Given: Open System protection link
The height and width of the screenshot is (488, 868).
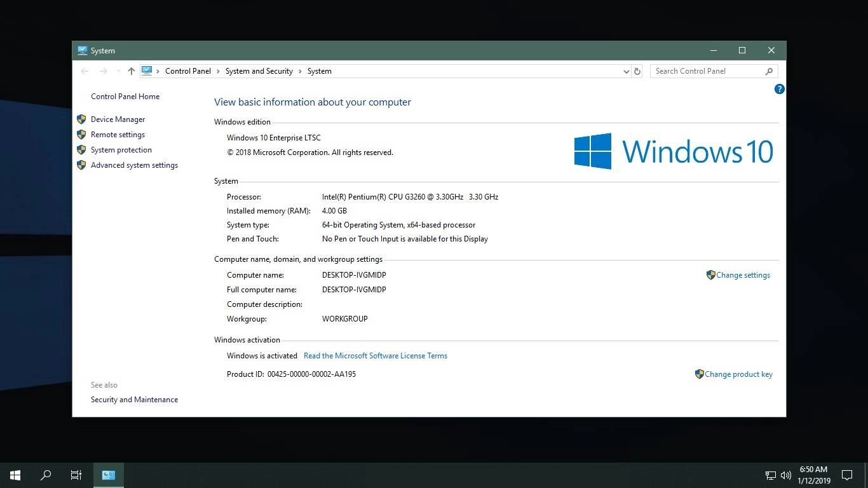Looking at the screenshot, I should 121,150.
